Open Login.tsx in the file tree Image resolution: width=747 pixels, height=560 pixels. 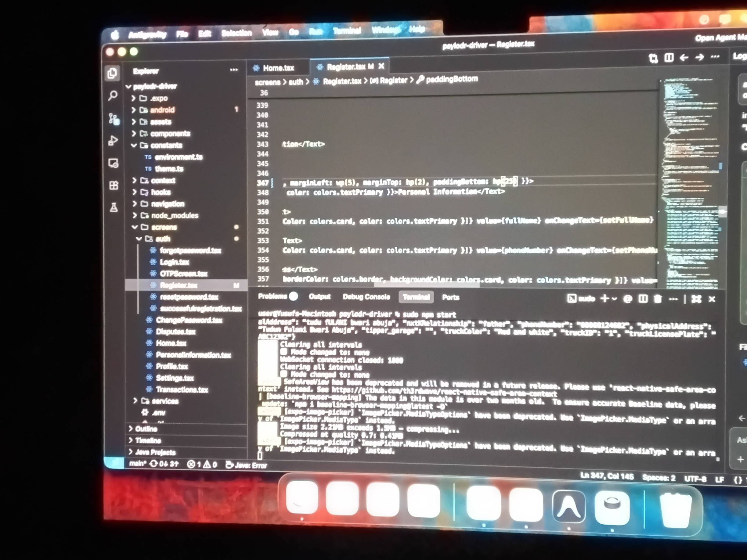(x=174, y=262)
